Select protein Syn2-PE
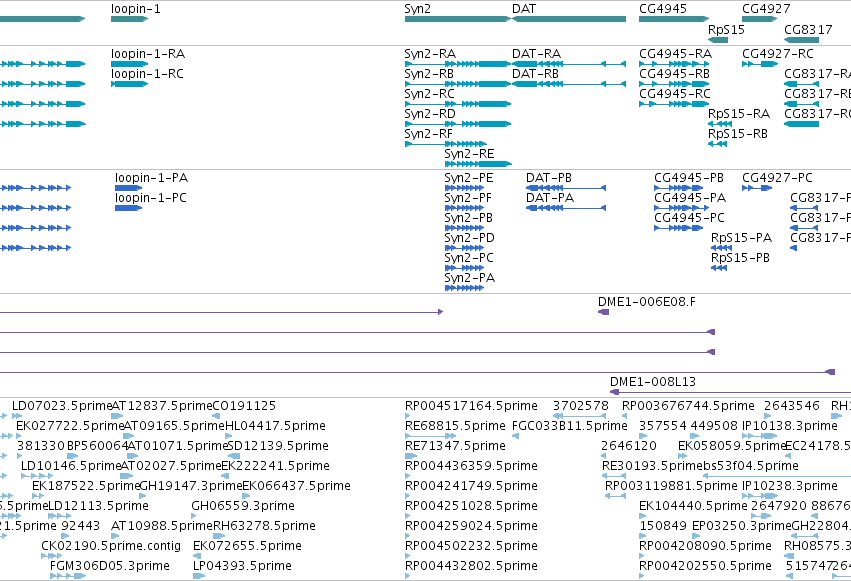Screen dimensions: 851x581 tap(464, 188)
